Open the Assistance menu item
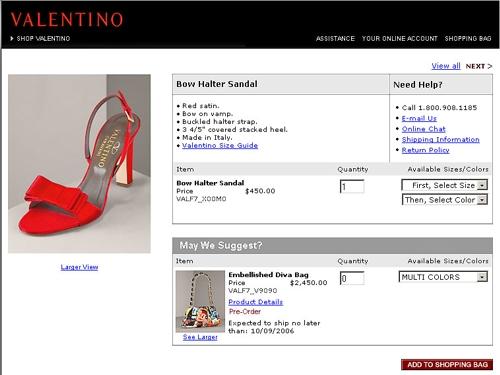Screen dimensions: 500x375 click(335, 38)
